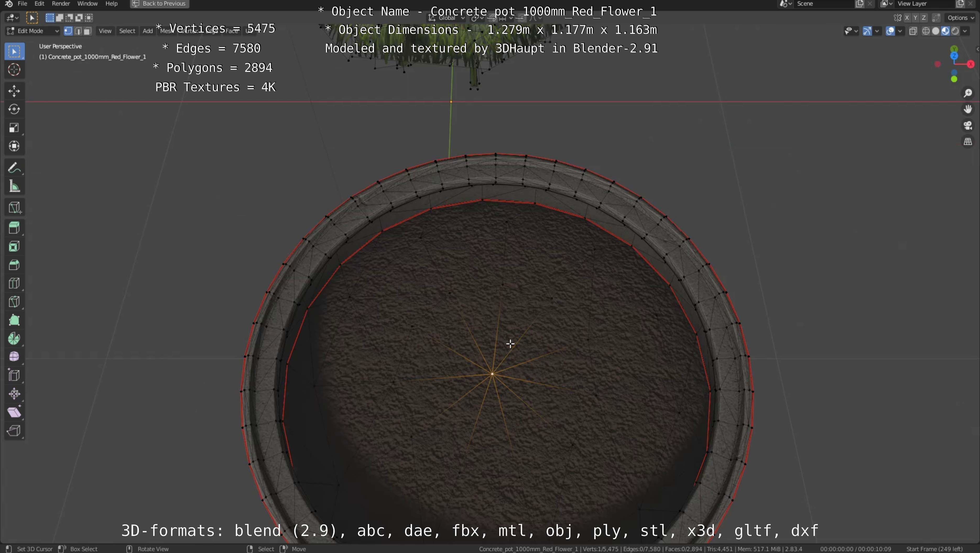
Task: Activate the Poly Build tool
Action: (14, 320)
